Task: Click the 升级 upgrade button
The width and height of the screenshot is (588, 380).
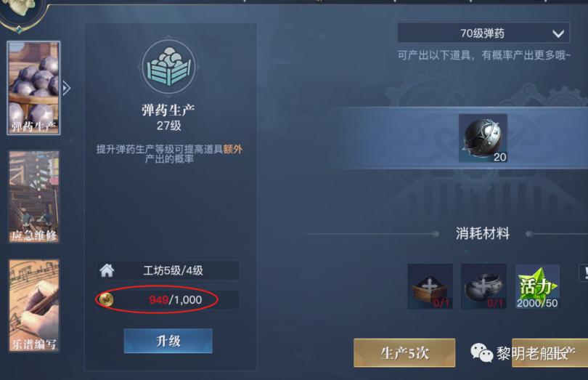Action: [168, 341]
